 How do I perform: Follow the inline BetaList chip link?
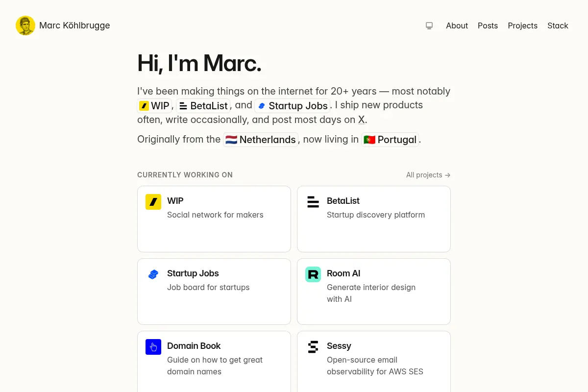tap(203, 105)
